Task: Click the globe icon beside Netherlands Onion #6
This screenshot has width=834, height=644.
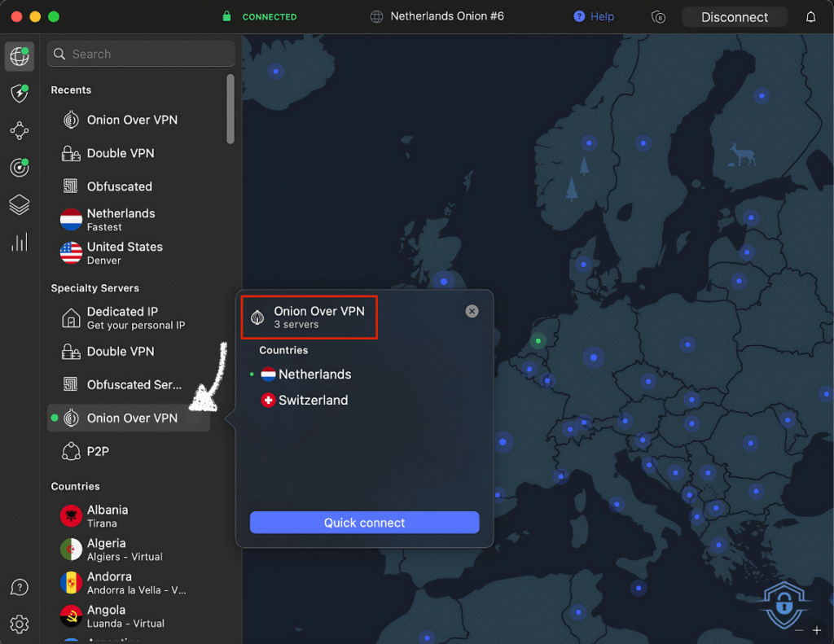Action: click(376, 16)
